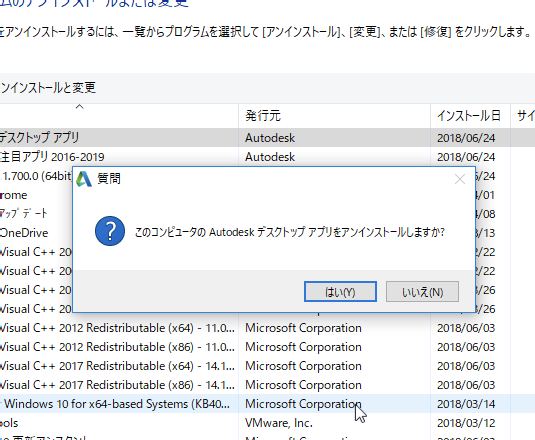Select Visual C++ 2017 Redistributable (x86) row

point(268,385)
